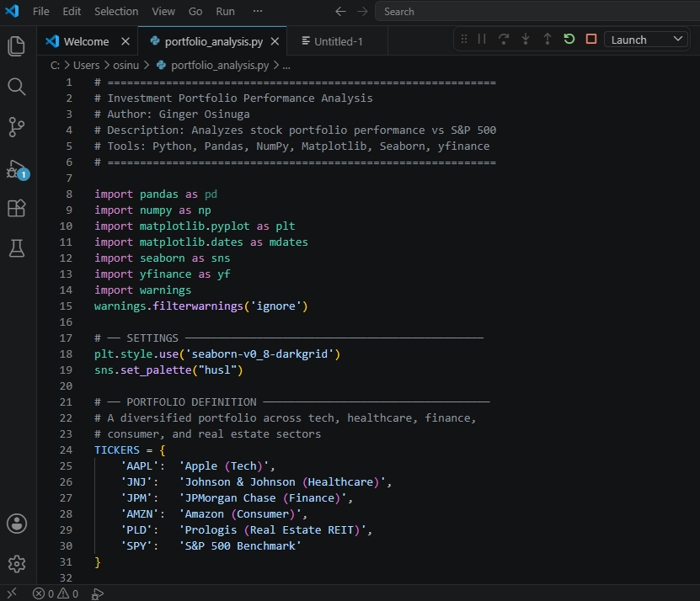Viewport: 700px width, 601px height.
Task: Open remote window indicator in status bar
Action: coord(12,593)
